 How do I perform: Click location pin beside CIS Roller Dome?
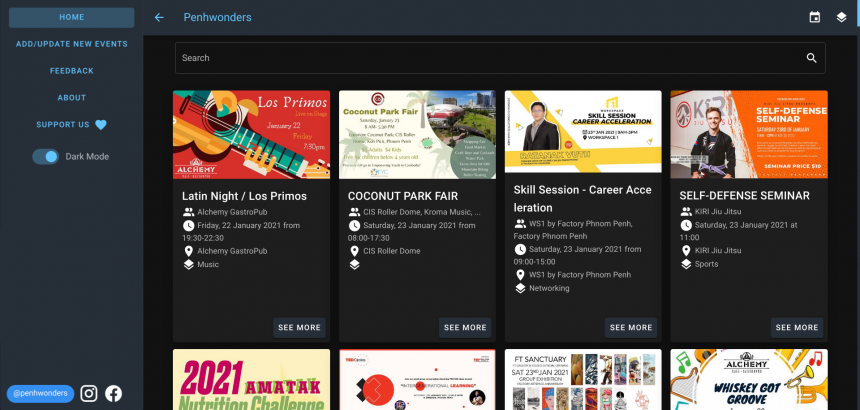(x=354, y=251)
